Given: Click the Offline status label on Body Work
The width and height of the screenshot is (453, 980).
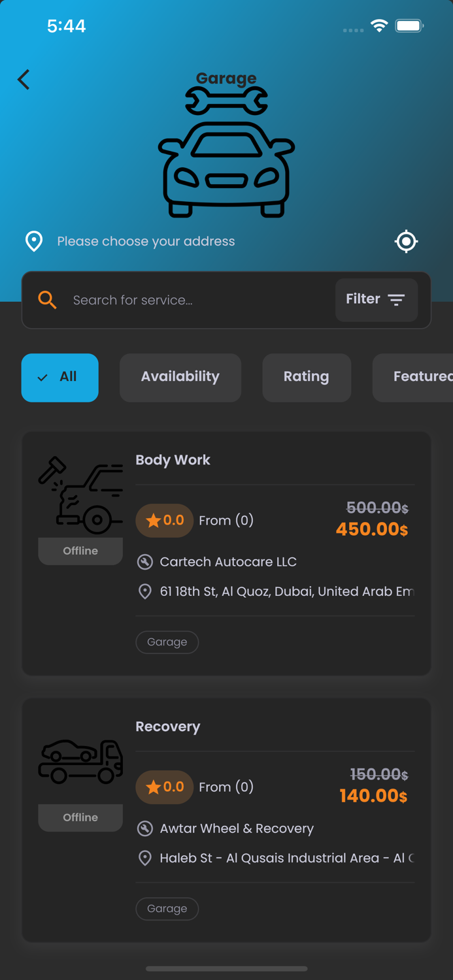Looking at the screenshot, I should tap(80, 551).
